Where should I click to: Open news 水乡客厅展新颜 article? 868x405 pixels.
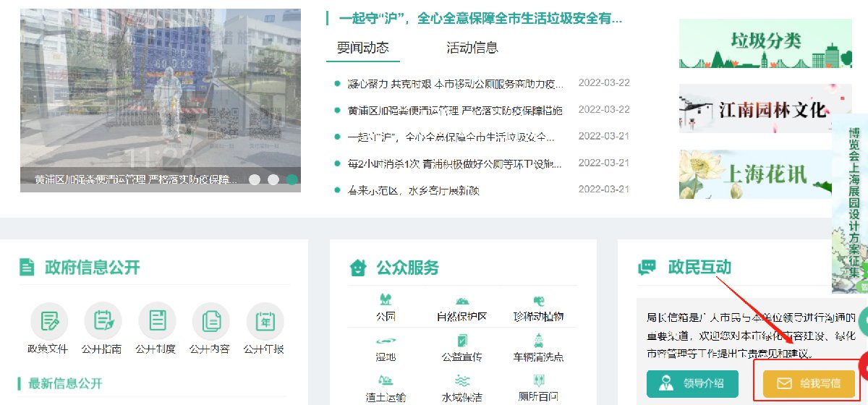[x=414, y=190]
